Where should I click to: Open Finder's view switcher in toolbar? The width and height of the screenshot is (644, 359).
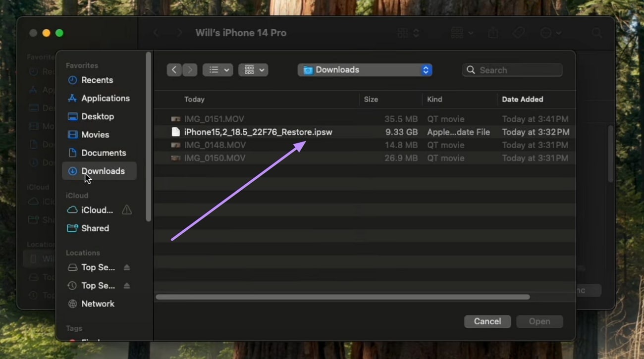pos(409,33)
